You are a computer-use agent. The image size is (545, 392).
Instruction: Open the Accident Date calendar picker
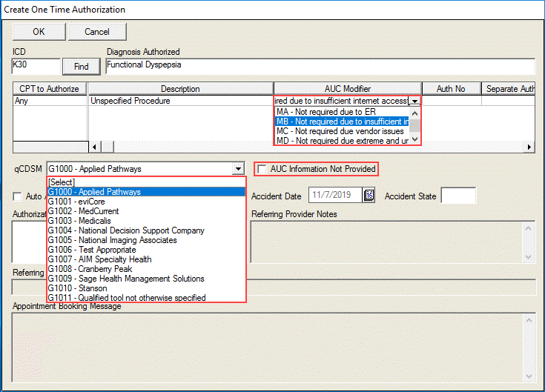coord(369,196)
